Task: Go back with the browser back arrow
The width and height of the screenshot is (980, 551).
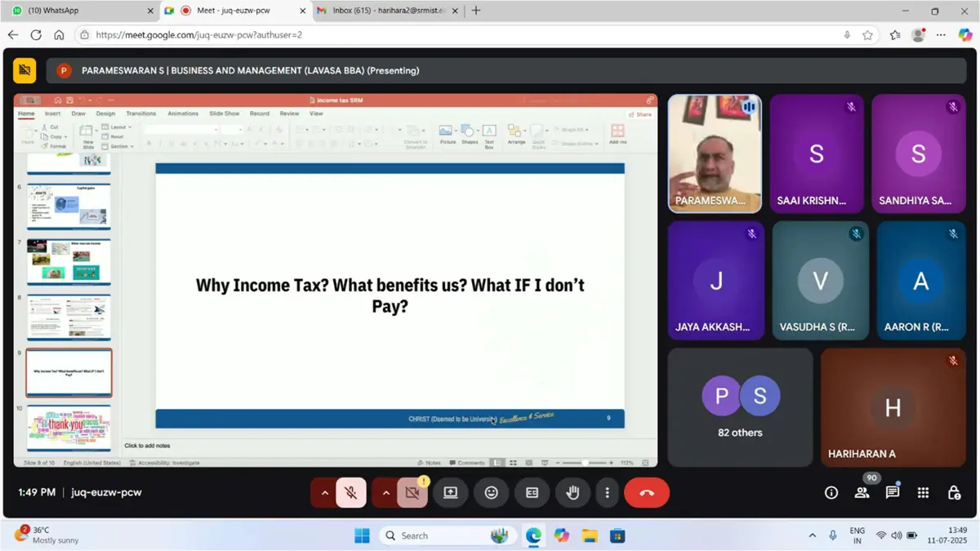Action: point(13,35)
